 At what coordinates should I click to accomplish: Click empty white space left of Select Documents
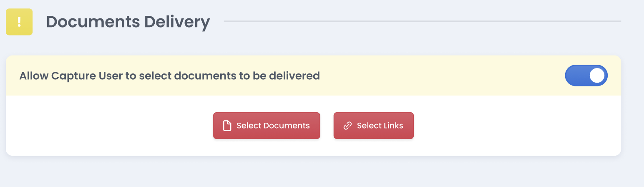click(108, 126)
